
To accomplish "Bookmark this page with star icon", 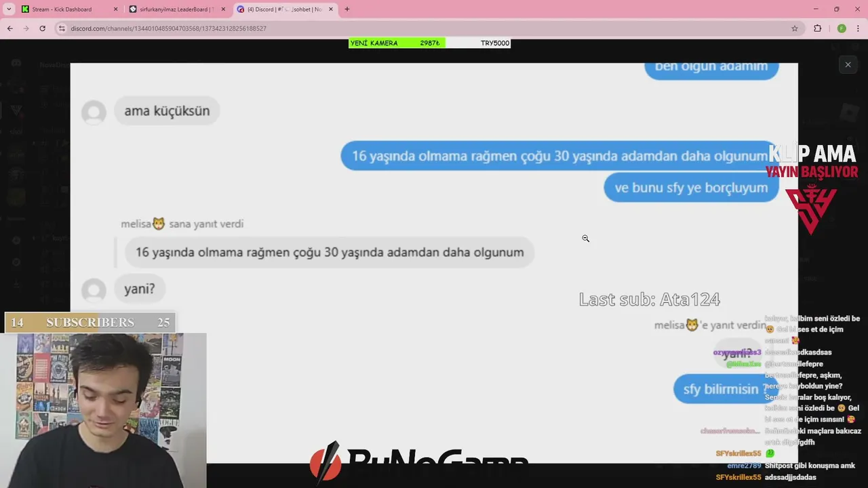I will tap(795, 28).
